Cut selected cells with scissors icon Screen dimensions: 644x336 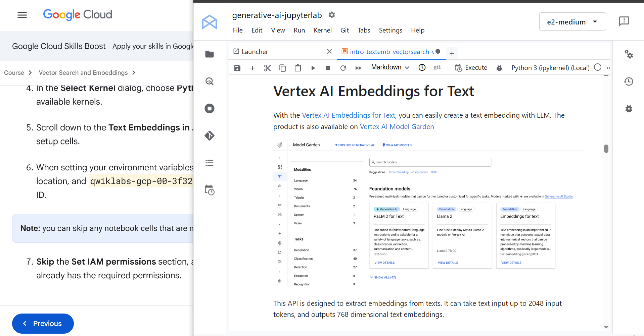[x=268, y=68]
